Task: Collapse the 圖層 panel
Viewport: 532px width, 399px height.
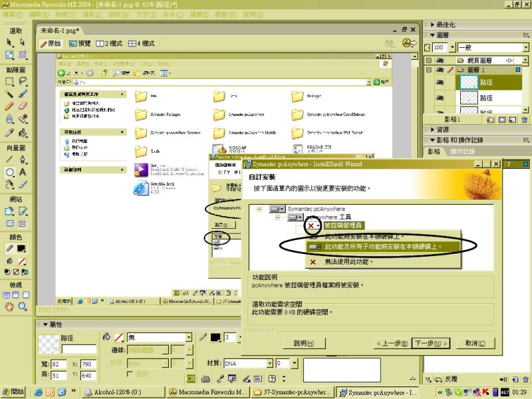Action: coord(432,35)
